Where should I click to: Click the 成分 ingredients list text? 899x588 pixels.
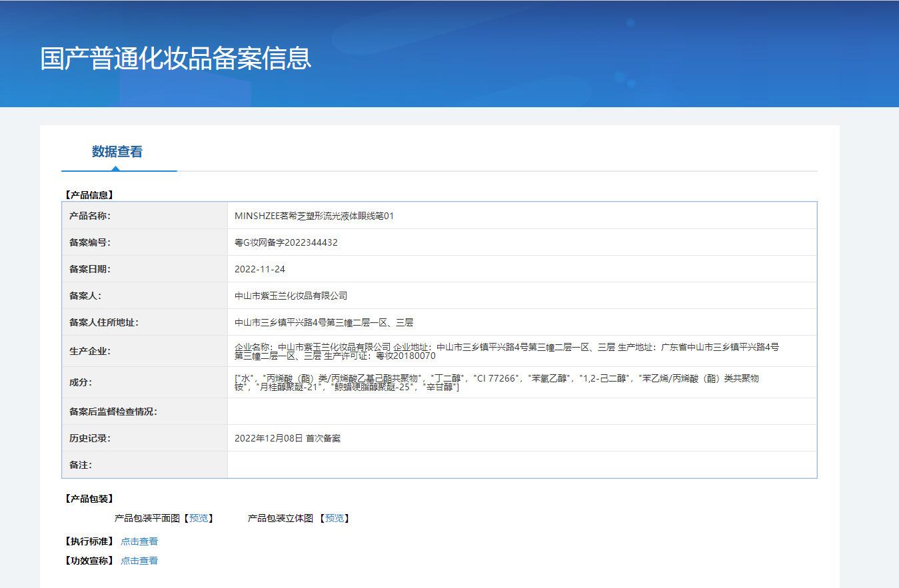coord(496,382)
